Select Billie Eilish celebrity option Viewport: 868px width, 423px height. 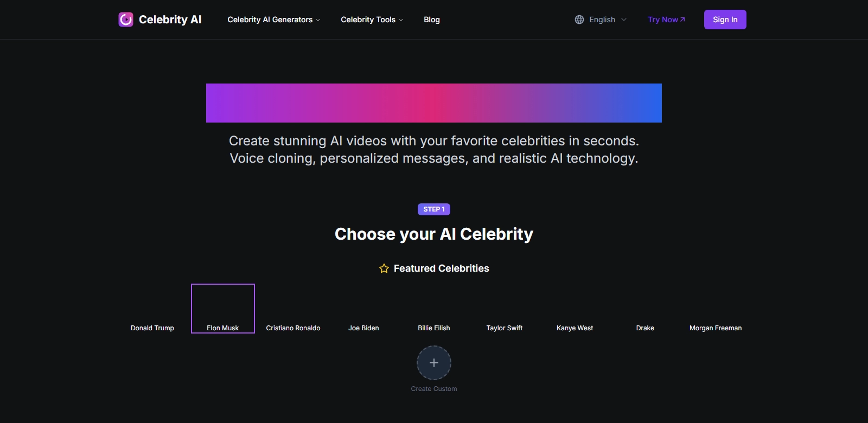[434, 309]
